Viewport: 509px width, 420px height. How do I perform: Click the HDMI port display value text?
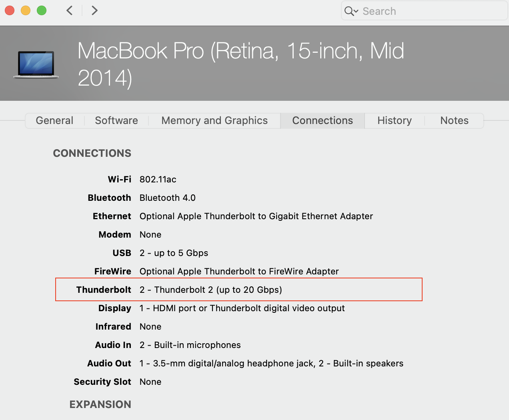242,308
